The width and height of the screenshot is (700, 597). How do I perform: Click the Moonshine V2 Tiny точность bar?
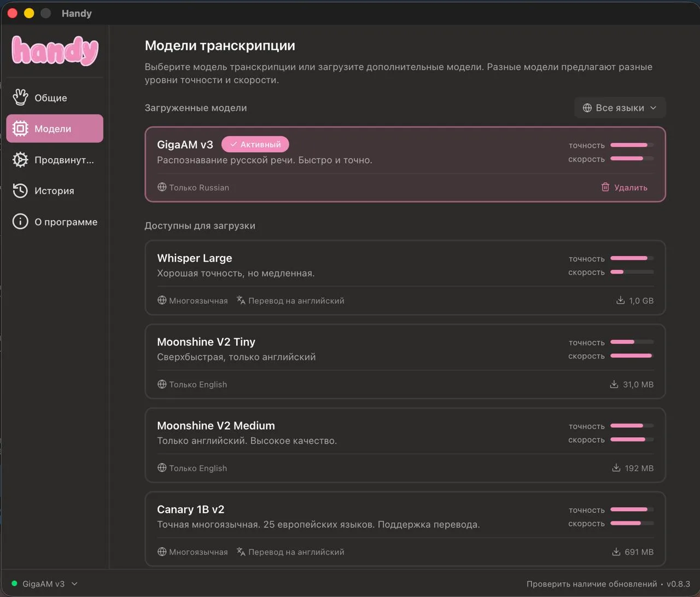(632, 342)
